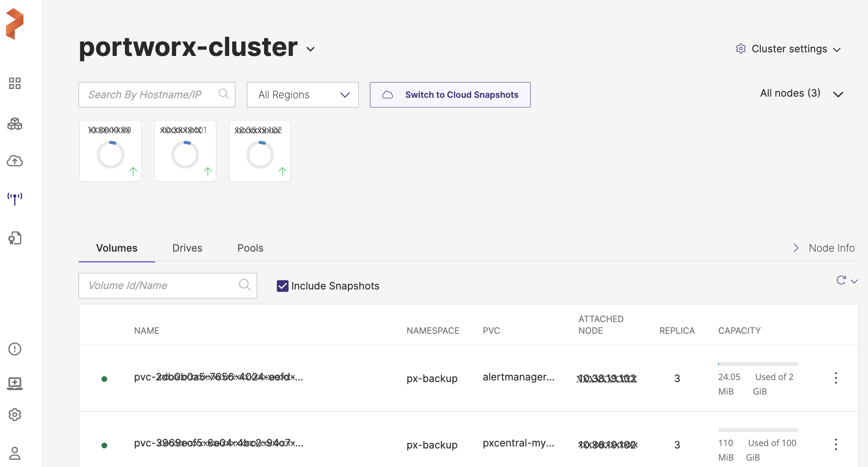Click the cluster cubes sidebar icon

(15, 124)
